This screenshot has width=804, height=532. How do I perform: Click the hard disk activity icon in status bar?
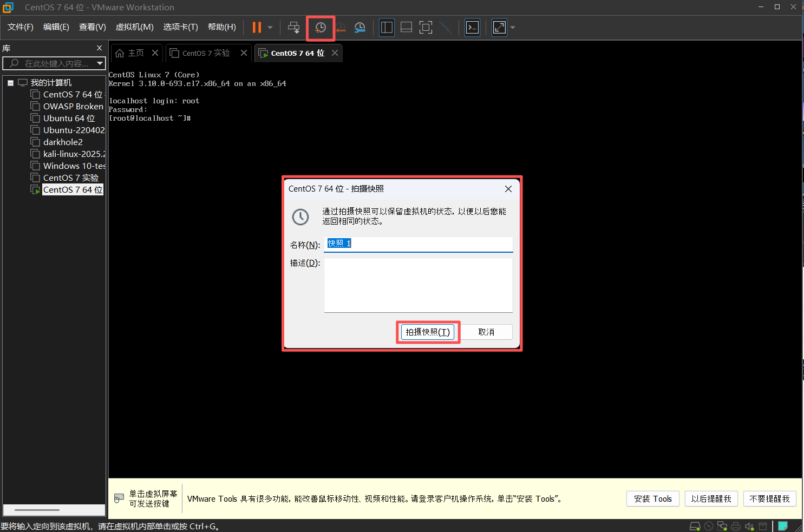(695, 526)
